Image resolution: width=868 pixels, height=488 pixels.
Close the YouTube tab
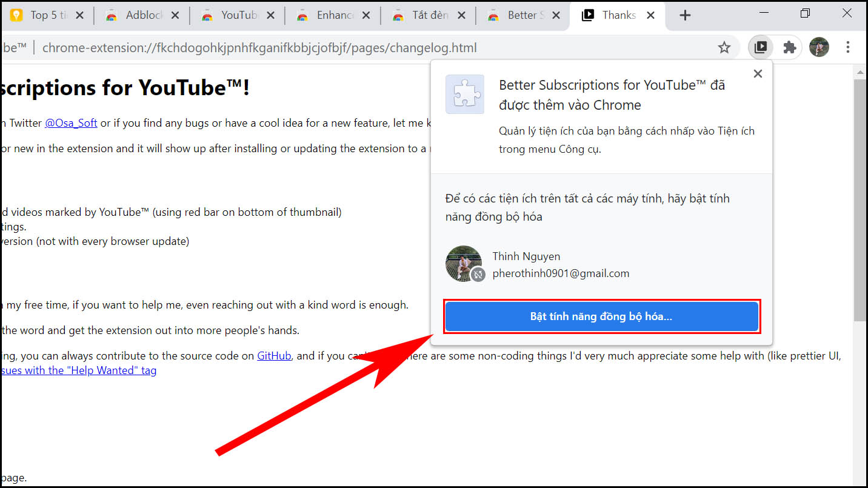[270, 16]
